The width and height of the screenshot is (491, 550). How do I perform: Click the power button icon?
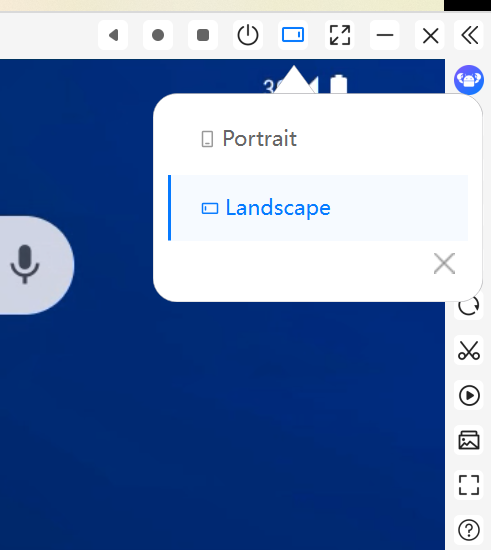tap(248, 35)
